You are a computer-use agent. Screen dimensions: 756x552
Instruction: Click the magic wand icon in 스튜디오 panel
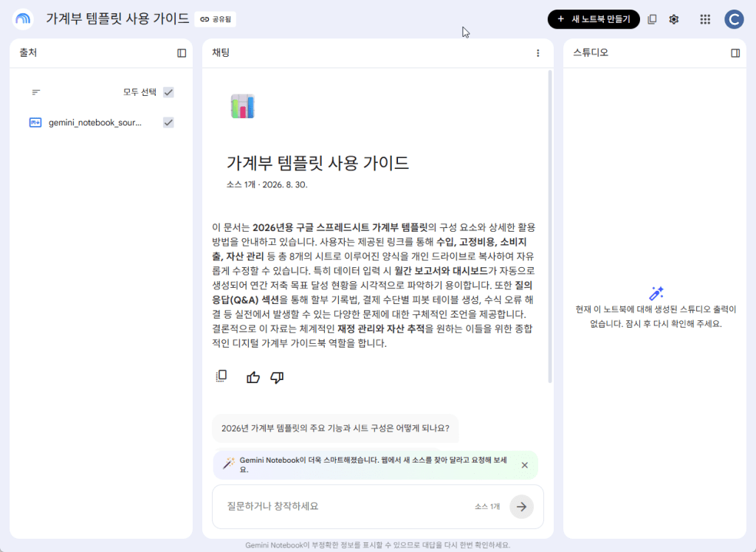coord(656,293)
